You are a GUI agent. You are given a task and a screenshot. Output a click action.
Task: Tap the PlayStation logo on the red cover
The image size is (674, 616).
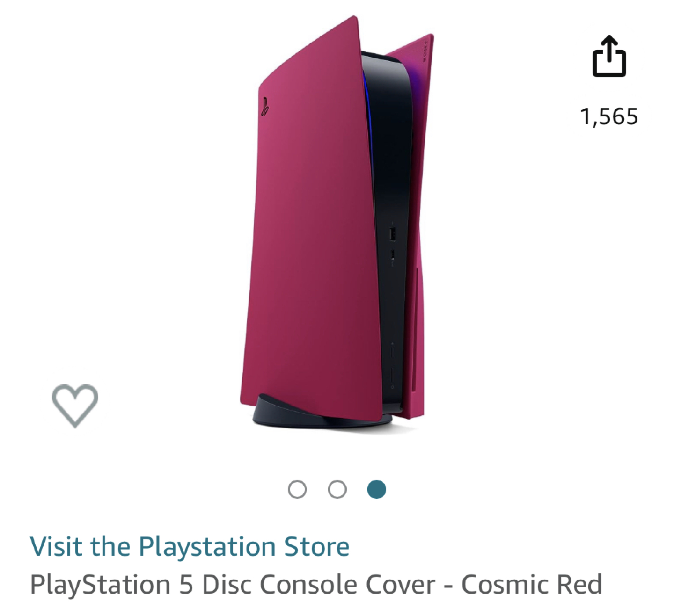tap(264, 107)
